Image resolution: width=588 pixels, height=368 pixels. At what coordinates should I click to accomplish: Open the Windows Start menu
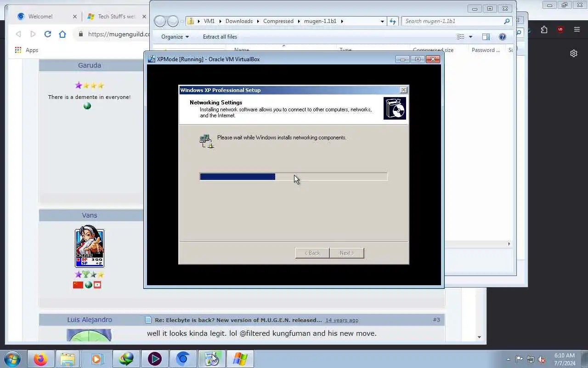tap(12, 359)
